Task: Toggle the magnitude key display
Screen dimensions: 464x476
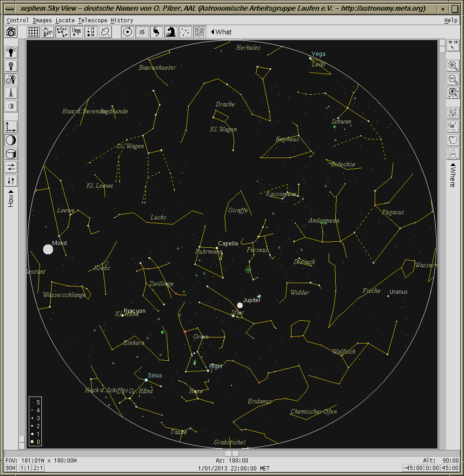Action: (91, 32)
